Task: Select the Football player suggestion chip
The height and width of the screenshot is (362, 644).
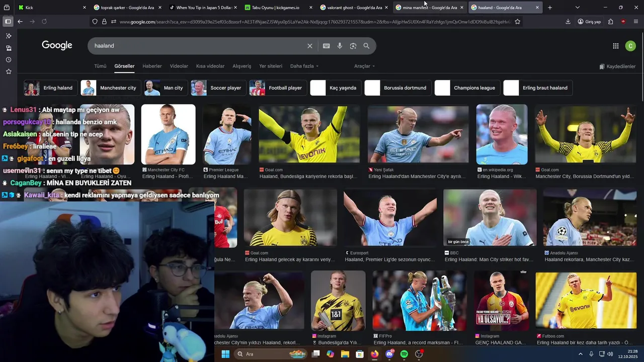Action: coord(278,88)
